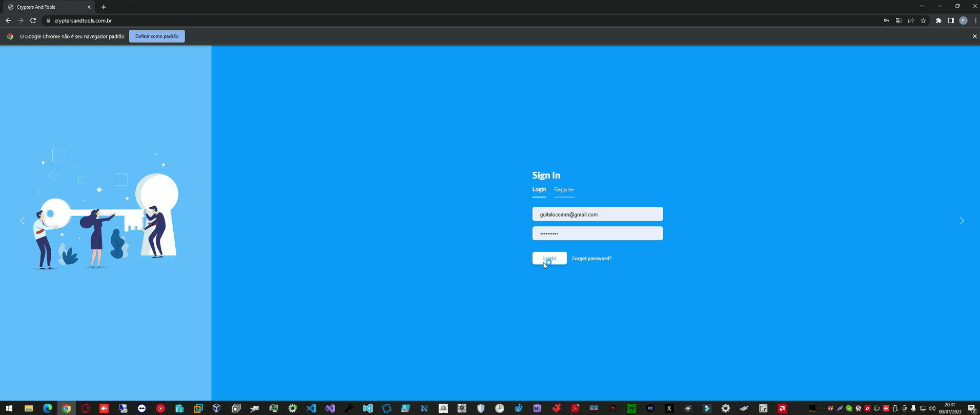
Task: Open Settings gear in the taskbar
Action: tap(726, 408)
